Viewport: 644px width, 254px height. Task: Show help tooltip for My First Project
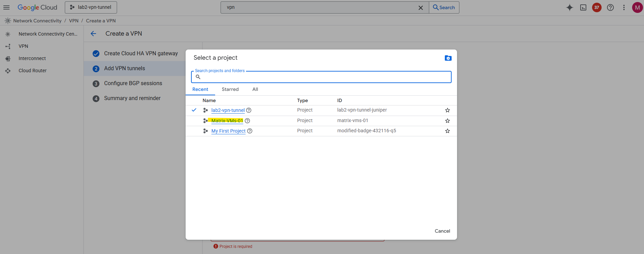[x=250, y=131]
